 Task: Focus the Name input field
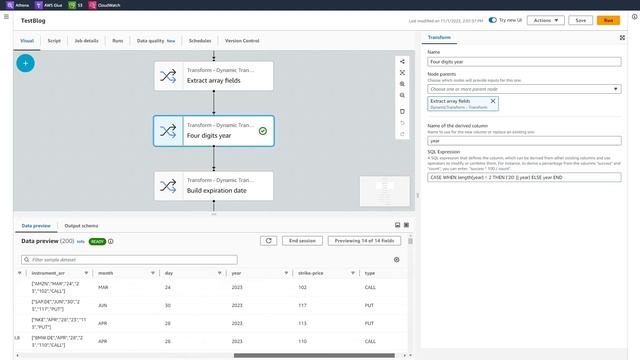point(524,62)
